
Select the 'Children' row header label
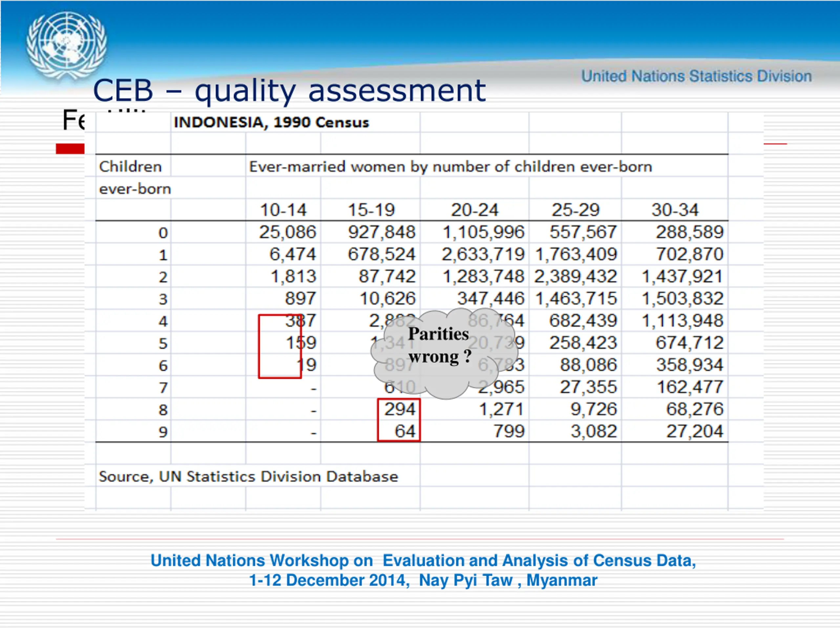point(130,167)
